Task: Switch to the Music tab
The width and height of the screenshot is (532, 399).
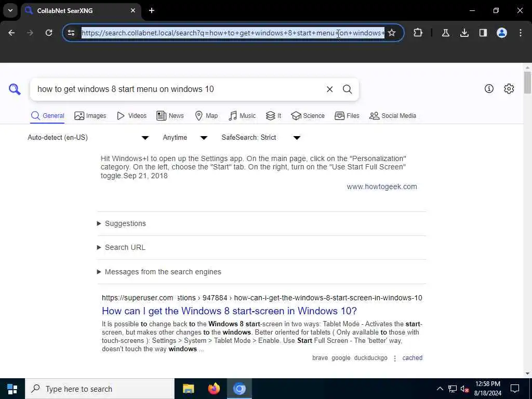Action: (x=242, y=116)
